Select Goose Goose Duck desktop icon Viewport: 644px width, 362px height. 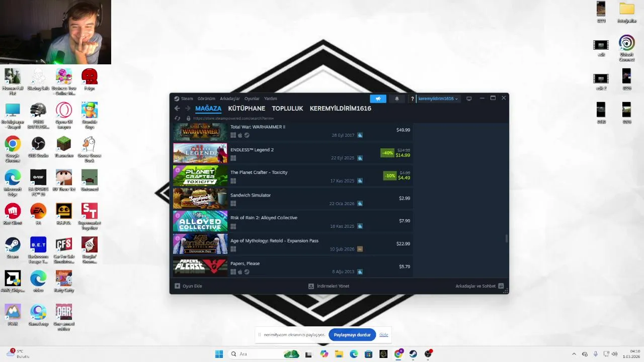click(90, 149)
